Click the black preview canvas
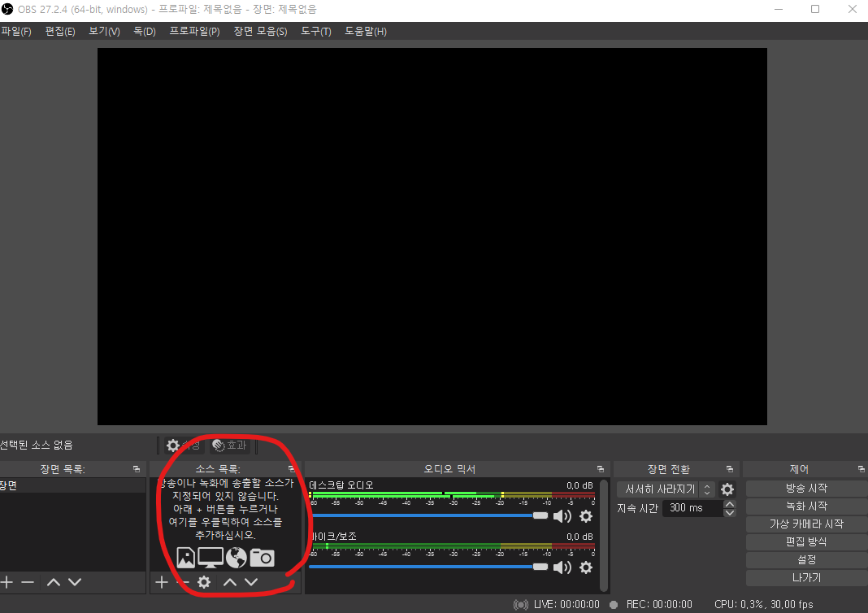 point(432,237)
